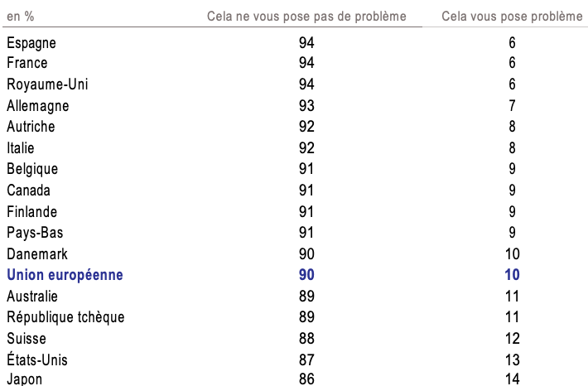Select the France row label
The image size is (588, 386).
27,63
